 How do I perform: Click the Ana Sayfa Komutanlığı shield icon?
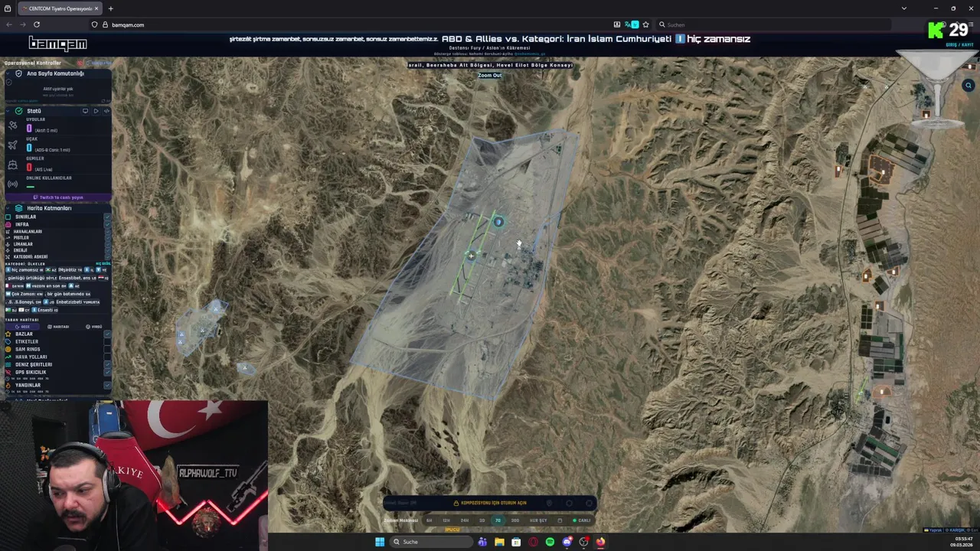pyautogui.click(x=18, y=73)
